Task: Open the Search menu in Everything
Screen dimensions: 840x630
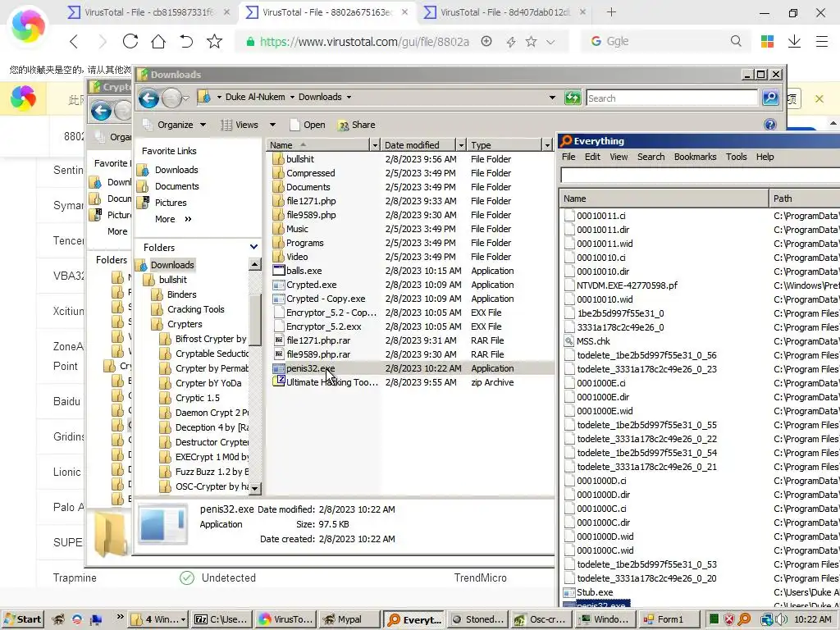Action: [651, 157]
